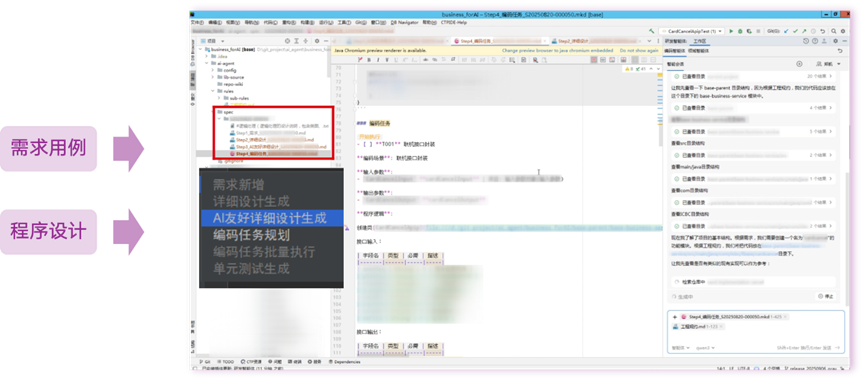Click the Build hammer icon
Viewport: 864px width, 381px height.
coord(652,31)
